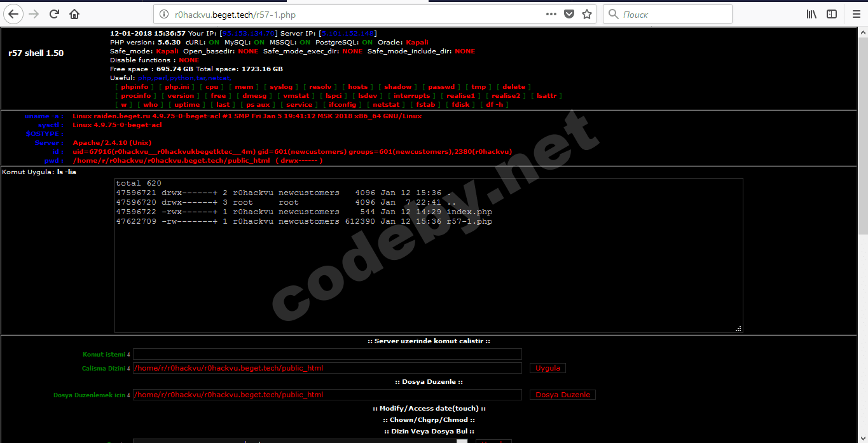Open the hosts link
The image size is (868, 443).
(x=358, y=86)
